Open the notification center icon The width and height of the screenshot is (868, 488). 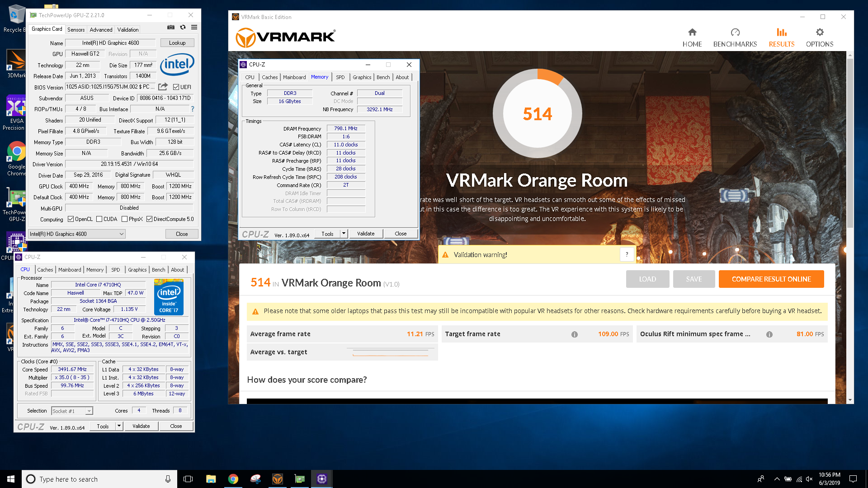[853, 479]
